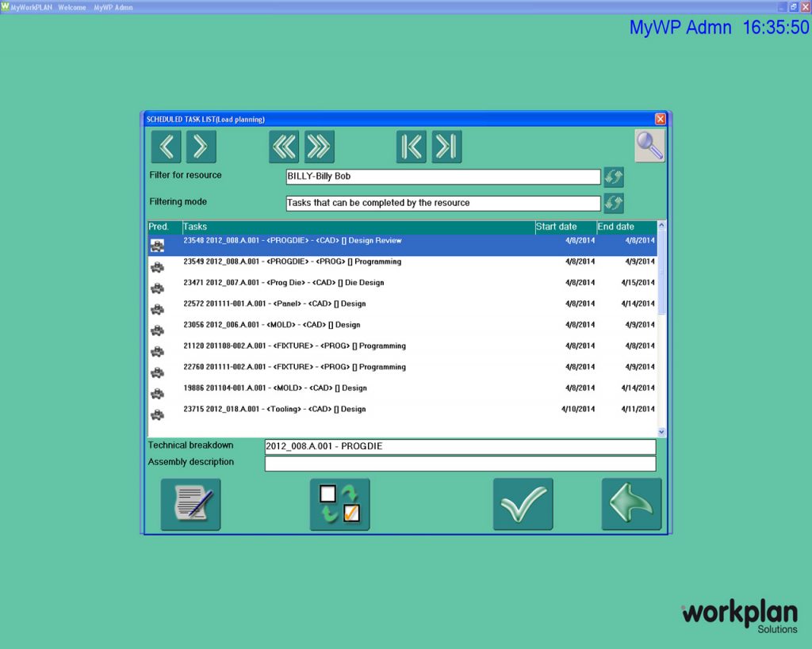Viewport: 812px width, 649px height.
Task: Confirm with the green checkmark button
Action: pos(523,504)
